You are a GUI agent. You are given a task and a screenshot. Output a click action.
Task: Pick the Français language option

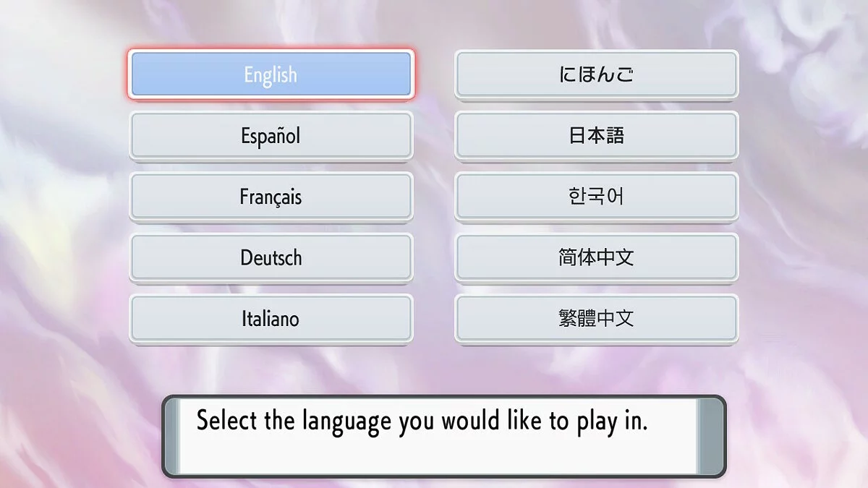[x=271, y=197]
